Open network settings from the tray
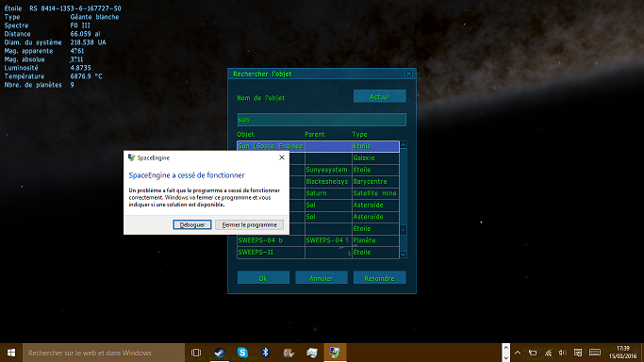The height and width of the screenshot is (362, 644). (549, 353)
